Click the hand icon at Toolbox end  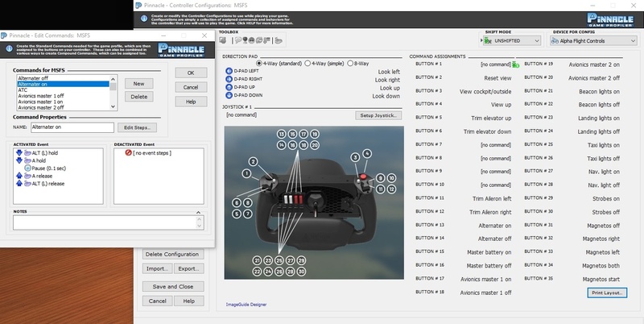(x=279, y=40)
